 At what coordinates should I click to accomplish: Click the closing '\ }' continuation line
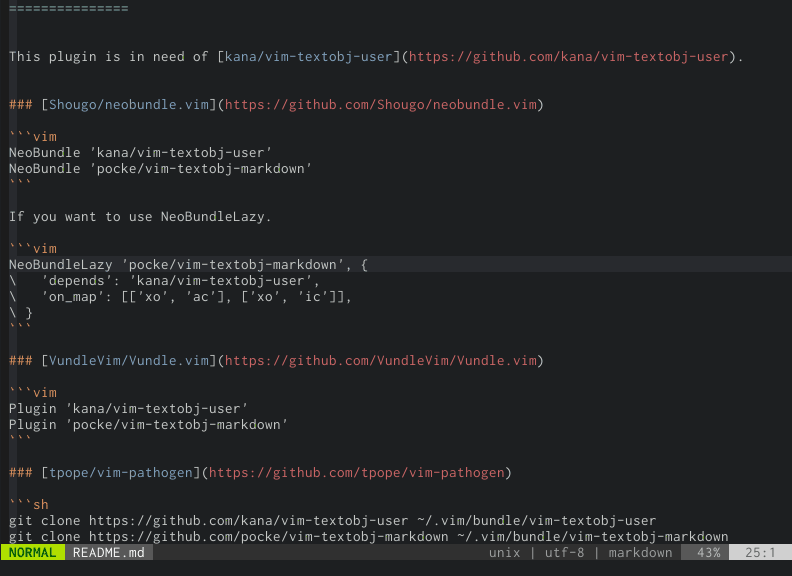(x=21, y=313)
